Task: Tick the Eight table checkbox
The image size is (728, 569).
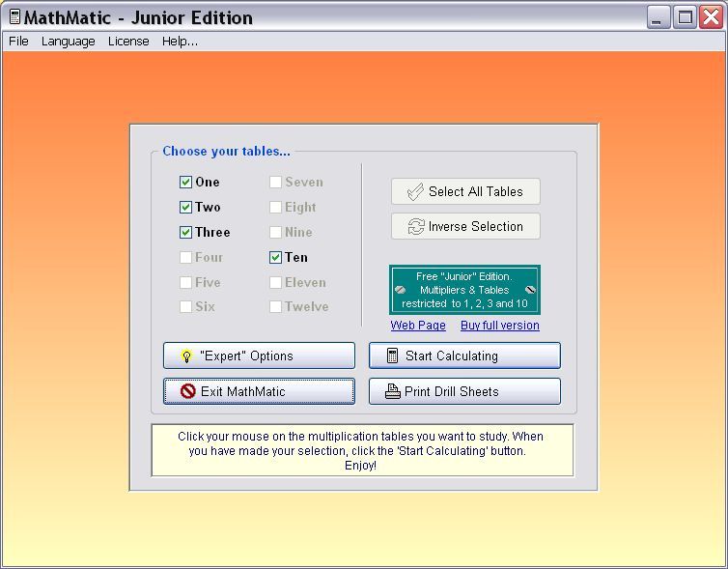Action: click(275, 207)
